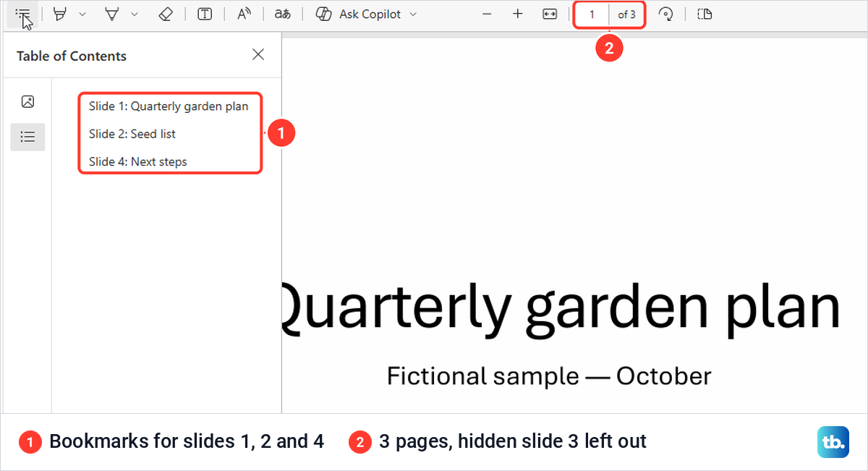The image size is (868, 471).
Task: Zoom in with the plus button
Action: tap(518, 14)
